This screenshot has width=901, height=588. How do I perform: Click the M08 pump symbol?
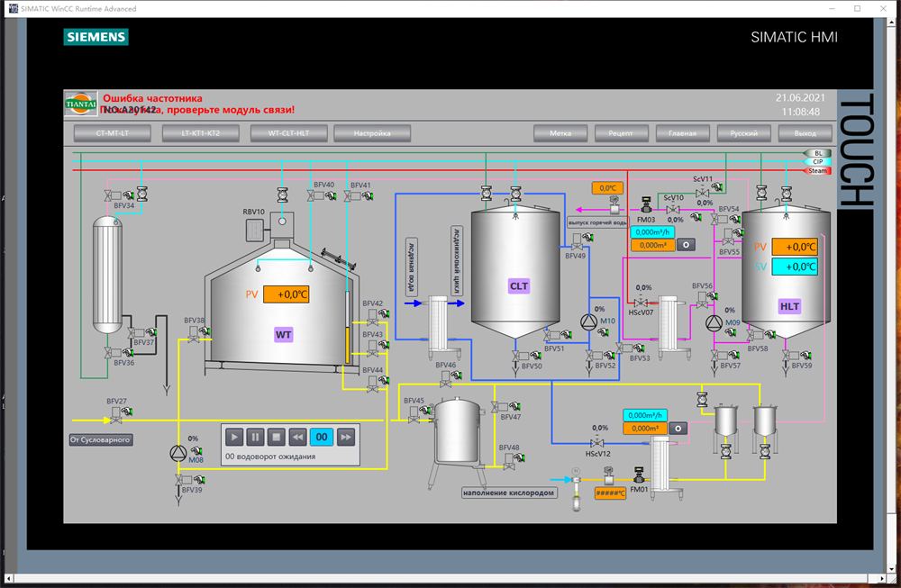point(178,453)
